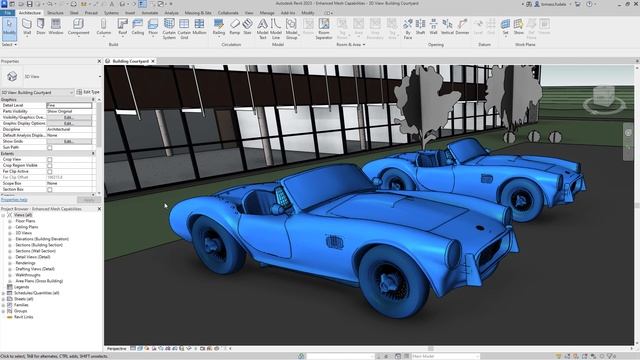Image resolution: width=640 pixels, height=360 pixels.
Task: Click Edit for Visibility/Graphics Overrides
Action: pyautogui.click(x=69, y=117)
